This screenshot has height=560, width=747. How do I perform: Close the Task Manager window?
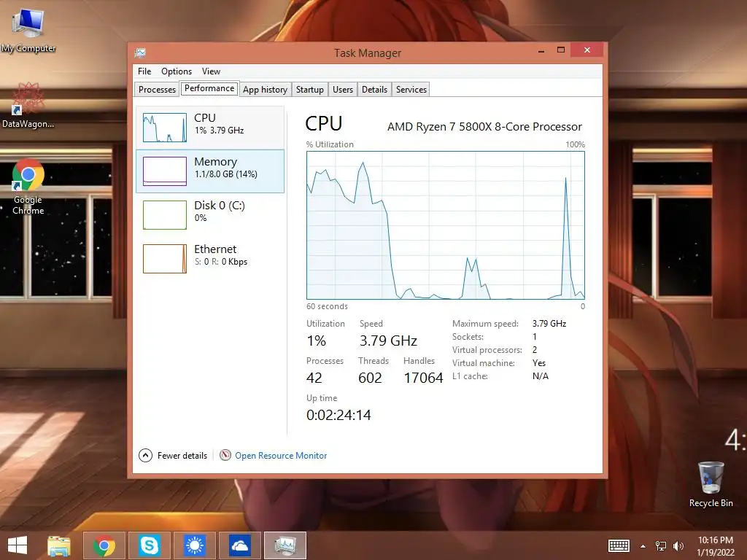coord(587,50)
